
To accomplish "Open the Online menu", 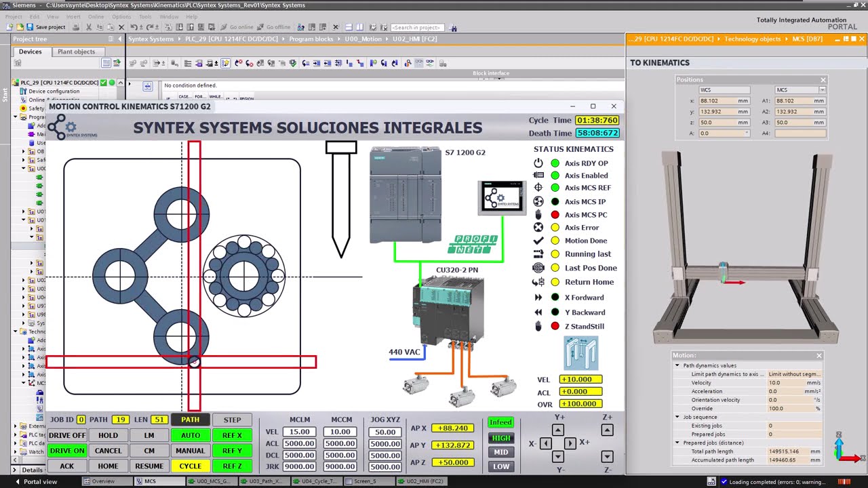I will [96, 16].
